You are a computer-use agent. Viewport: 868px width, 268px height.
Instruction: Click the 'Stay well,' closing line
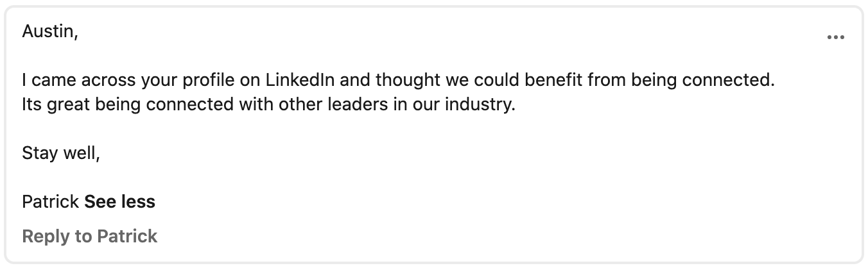pyautogui.click(x=61, y=153)
